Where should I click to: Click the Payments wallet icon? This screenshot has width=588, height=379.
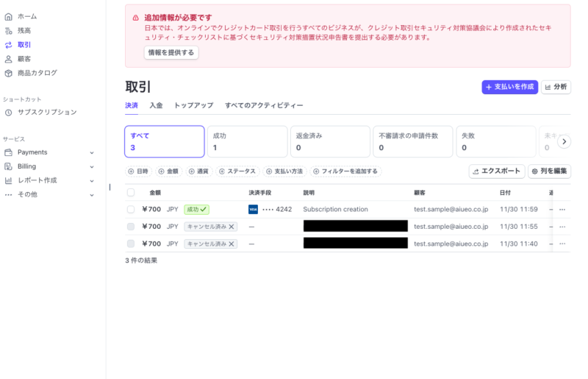(8, 152)
